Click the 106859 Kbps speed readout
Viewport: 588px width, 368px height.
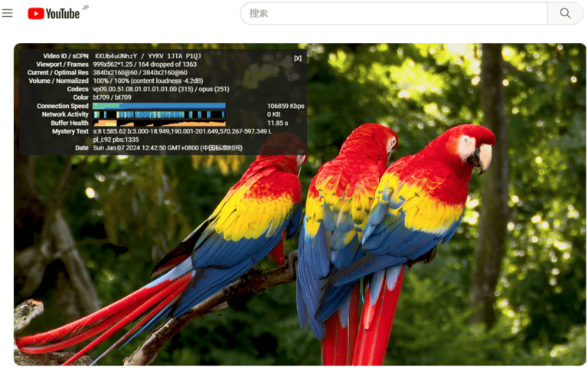285,106
